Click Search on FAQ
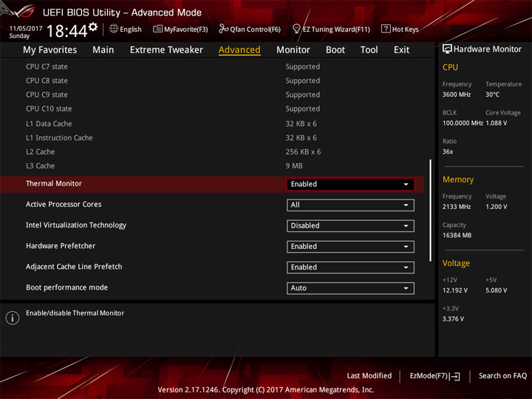 502,375
